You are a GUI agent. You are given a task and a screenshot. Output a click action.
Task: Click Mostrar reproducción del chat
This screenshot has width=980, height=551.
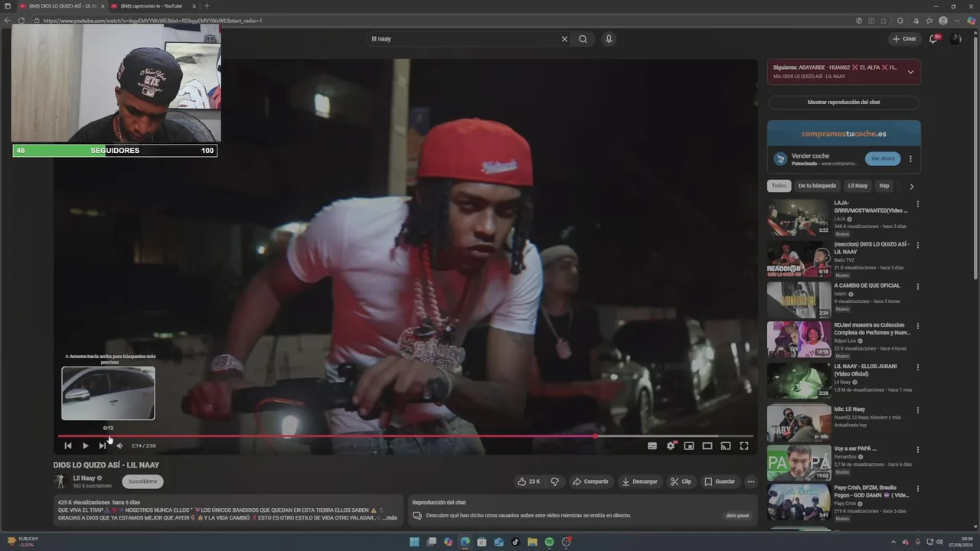coord(844,102)
